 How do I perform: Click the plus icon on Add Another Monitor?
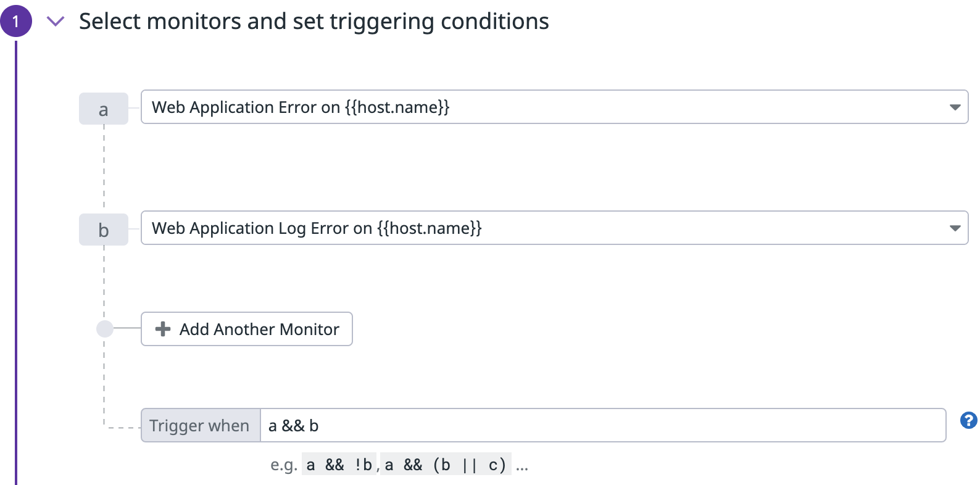pos(162,329)
